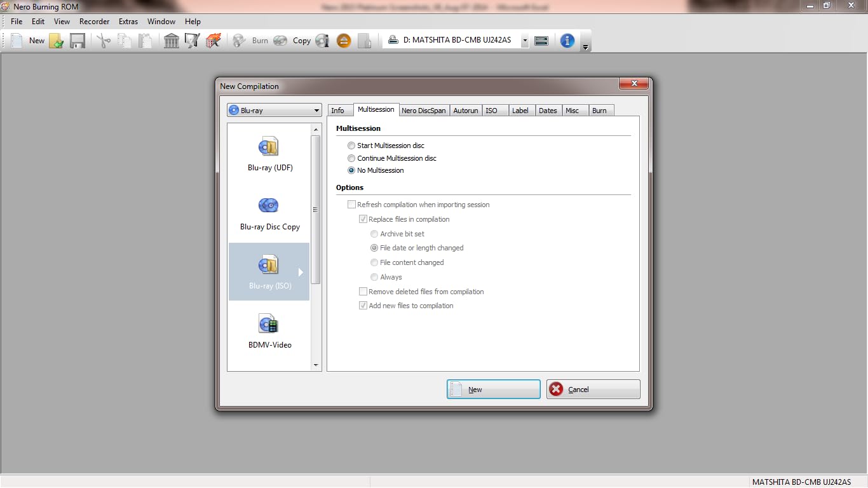Click the Multisession tab
Image resolution: width=868 pixels, height=488 pixels.
(x=376, y=109)
